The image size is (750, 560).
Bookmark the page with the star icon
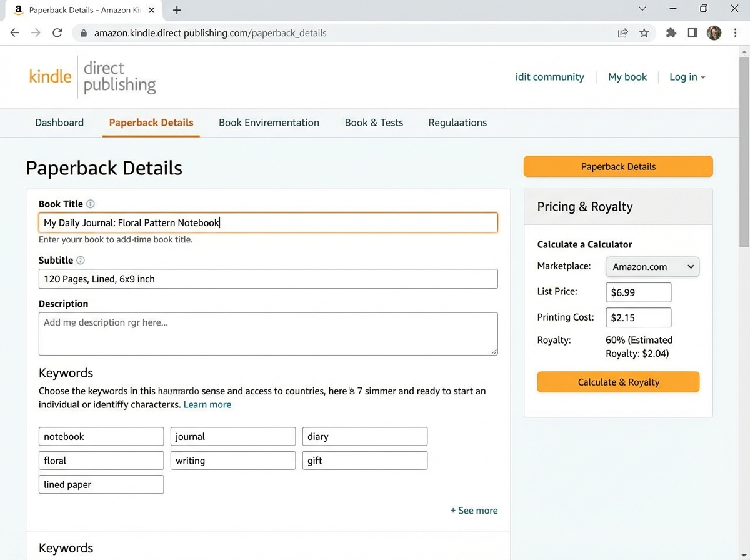[x=645, y=32]
